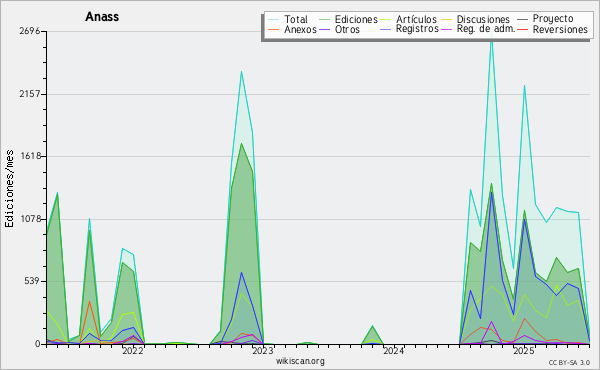Click the 'Artículos' legend label
Screen dimensions: 600x370
pyautogui.click(x=416, y=20)
